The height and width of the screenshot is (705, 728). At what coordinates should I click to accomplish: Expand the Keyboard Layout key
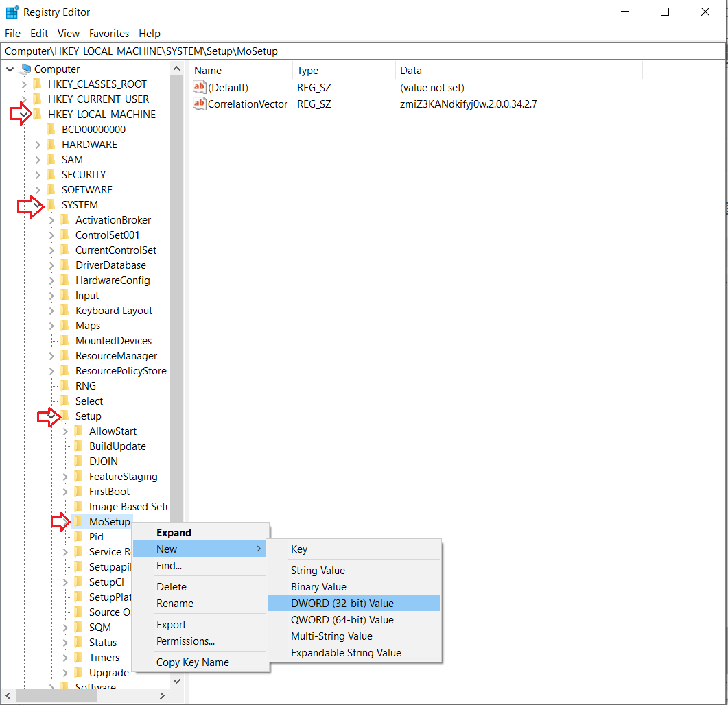(51, 311)
